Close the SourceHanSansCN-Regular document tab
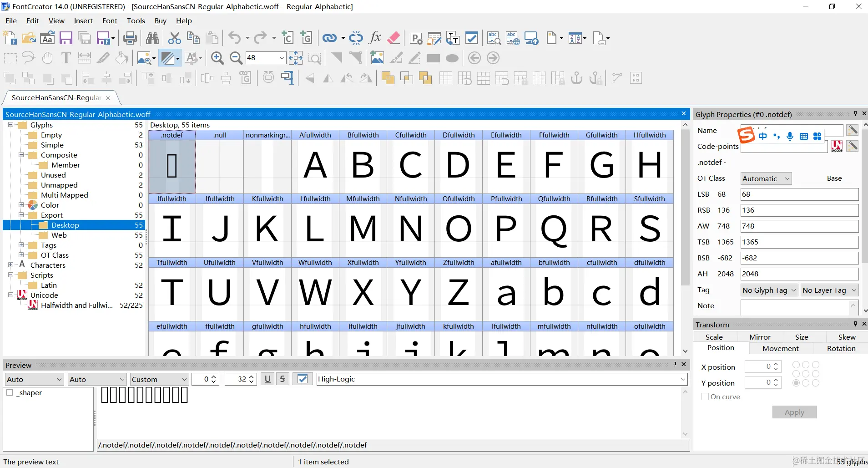The width and height of the screenshot is (868, 468). 108,98
